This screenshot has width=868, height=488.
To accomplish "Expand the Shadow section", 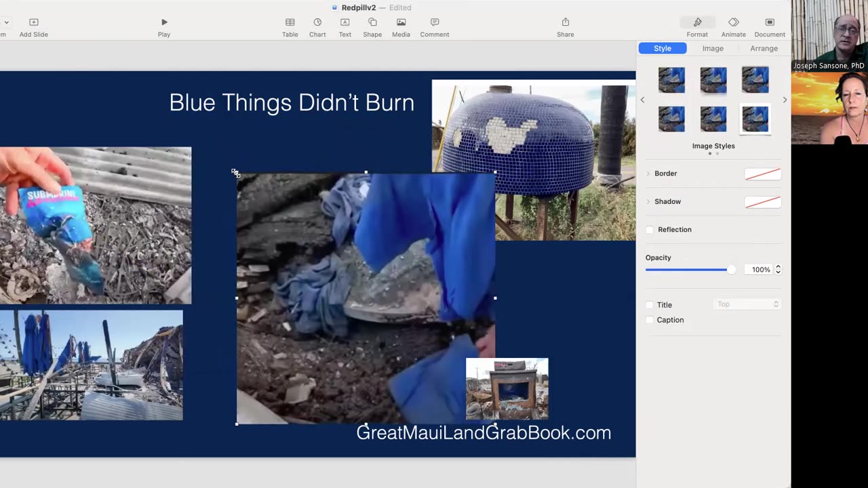I will pos(648,201).
